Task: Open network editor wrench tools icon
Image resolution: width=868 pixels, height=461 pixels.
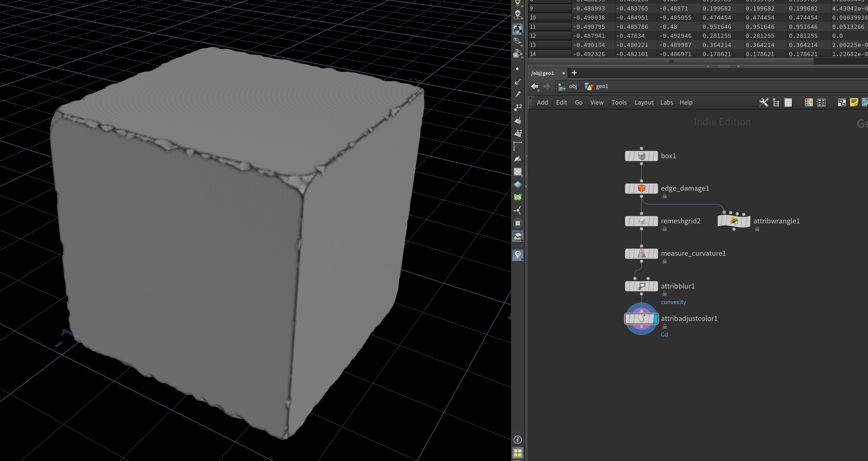Action: (764, 103)
